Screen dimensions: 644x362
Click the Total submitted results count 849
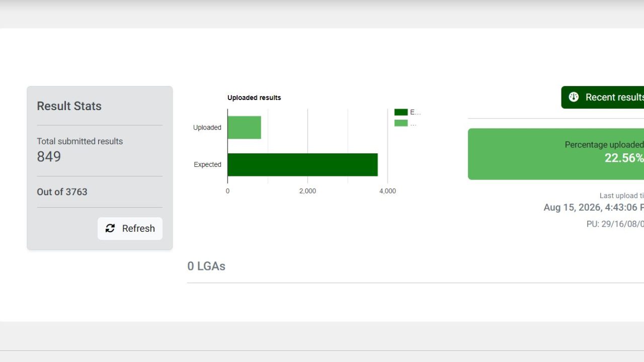tap(49, 156)
